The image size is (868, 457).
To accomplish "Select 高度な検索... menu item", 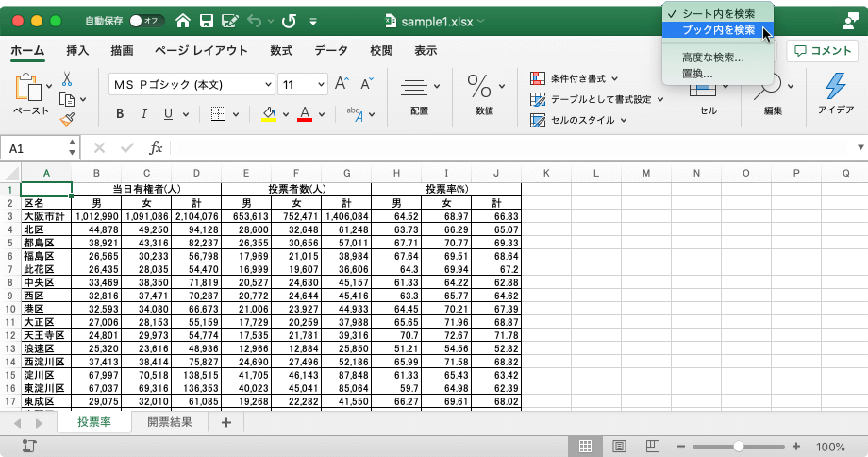I will click(717, 57).
